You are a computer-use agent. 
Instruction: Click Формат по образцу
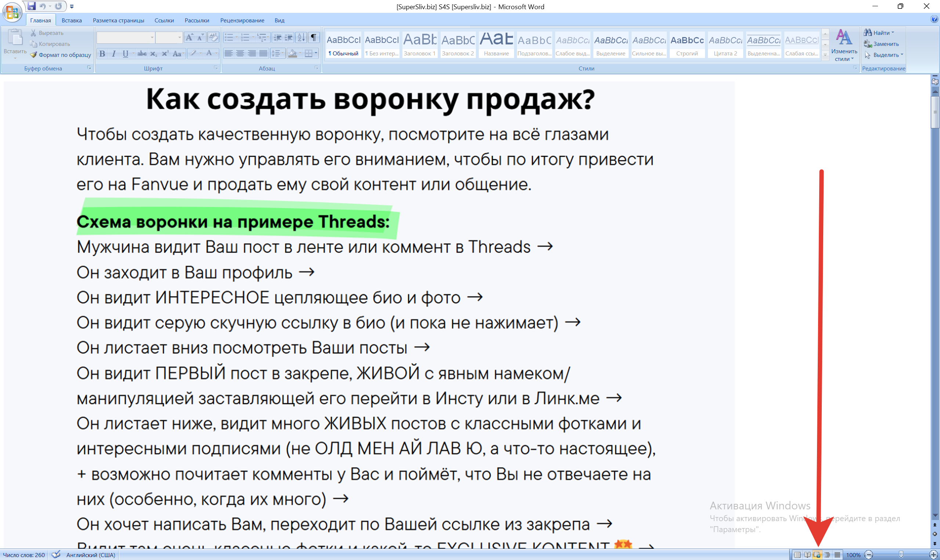[60, 55]
